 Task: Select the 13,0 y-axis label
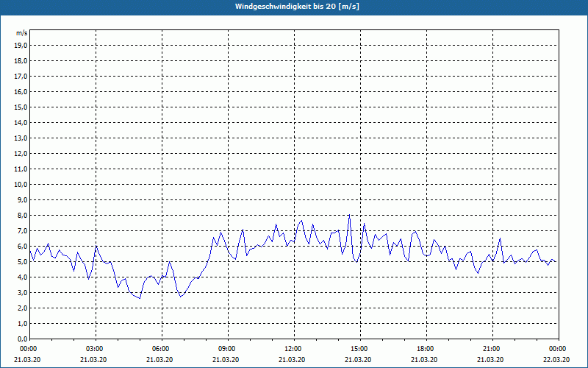(21, 138)
